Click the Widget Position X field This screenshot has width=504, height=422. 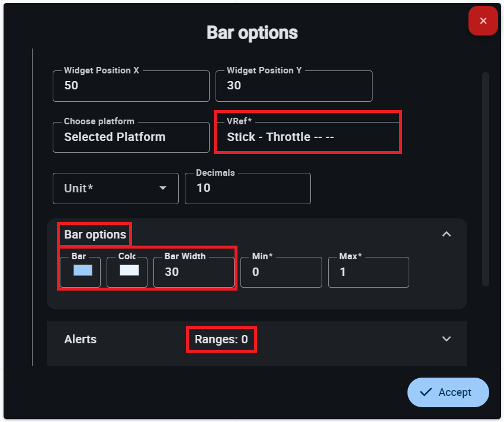[x=131, y=86]
